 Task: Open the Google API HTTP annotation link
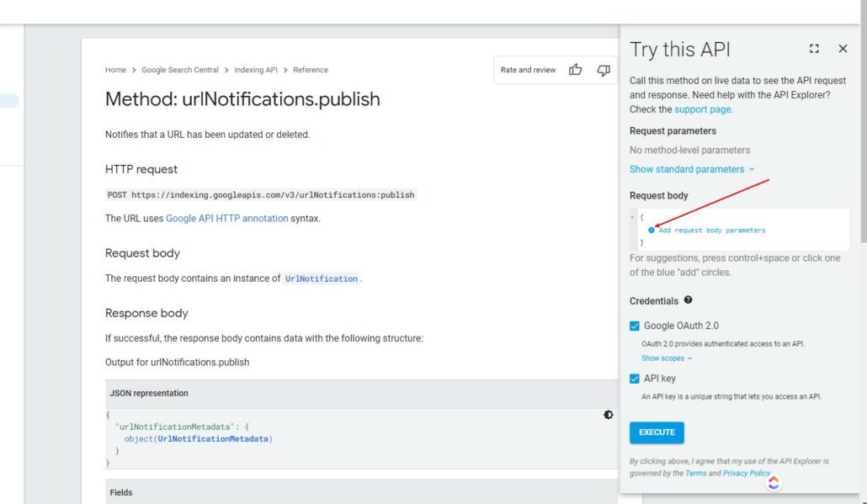(227, 218)
